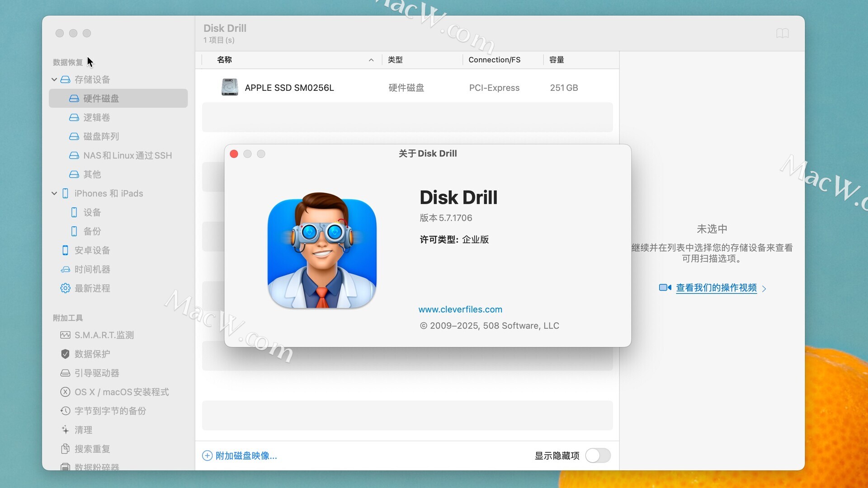Click the 最新进程 gear icon

coord(65,288)
